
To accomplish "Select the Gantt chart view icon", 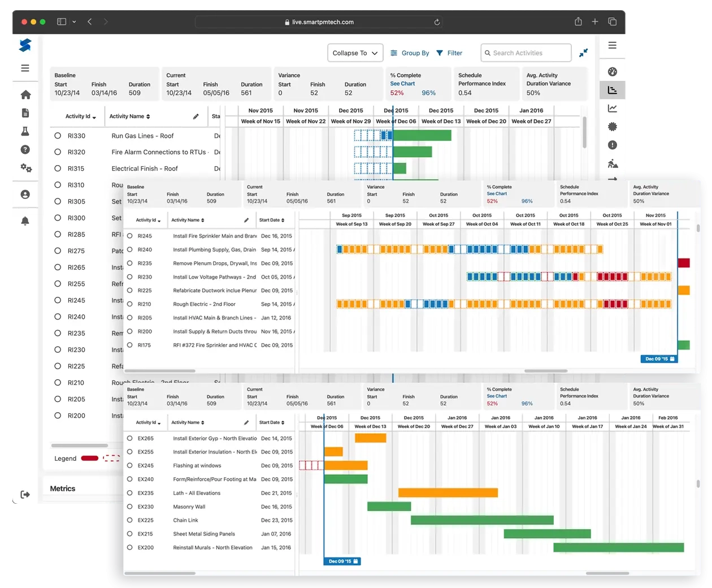I will 613,89.
